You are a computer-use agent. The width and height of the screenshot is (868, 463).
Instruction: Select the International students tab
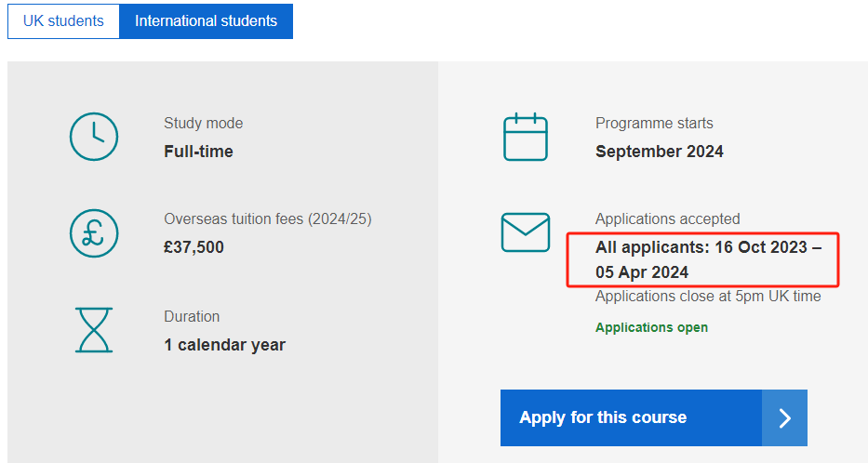click(206, 21)
